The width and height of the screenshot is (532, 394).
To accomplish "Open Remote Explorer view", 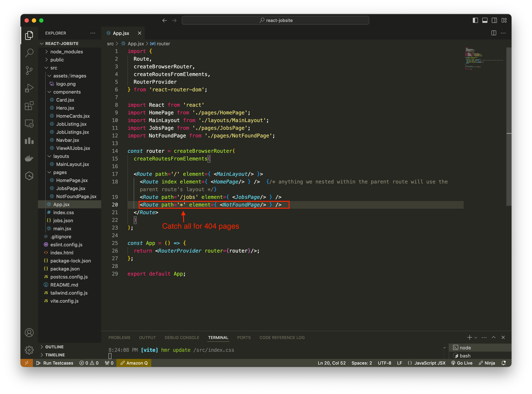I will pos(29,124).
